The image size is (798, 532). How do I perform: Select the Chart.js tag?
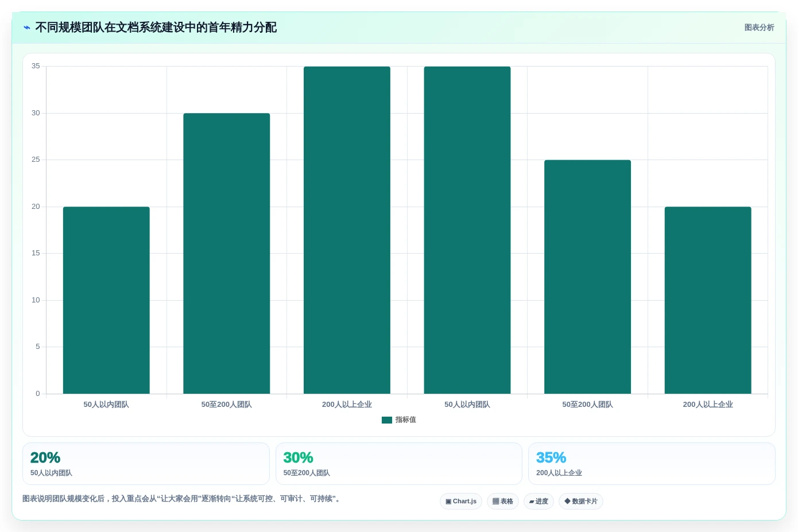tap(461, 501)
